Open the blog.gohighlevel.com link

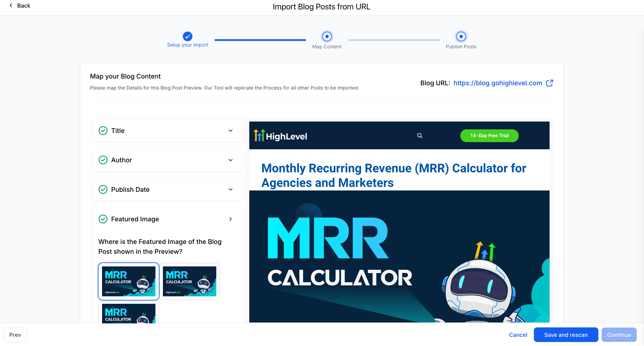[x=497, y=83]
